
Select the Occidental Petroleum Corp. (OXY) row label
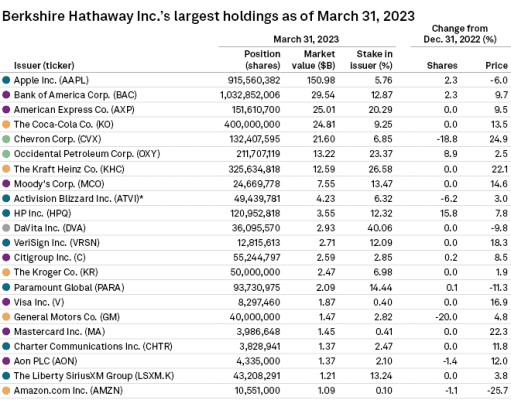[x=87, y=154]
